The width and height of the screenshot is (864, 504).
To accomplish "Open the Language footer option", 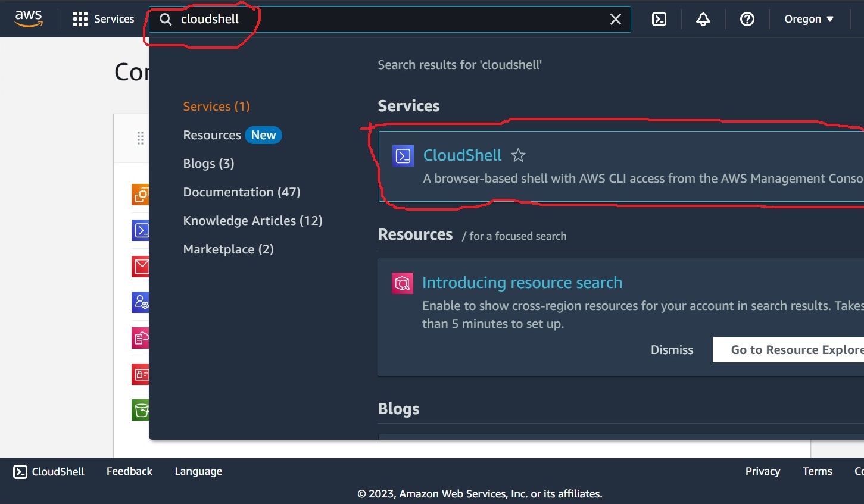I will pyautogui.click(x=198, y=471).
